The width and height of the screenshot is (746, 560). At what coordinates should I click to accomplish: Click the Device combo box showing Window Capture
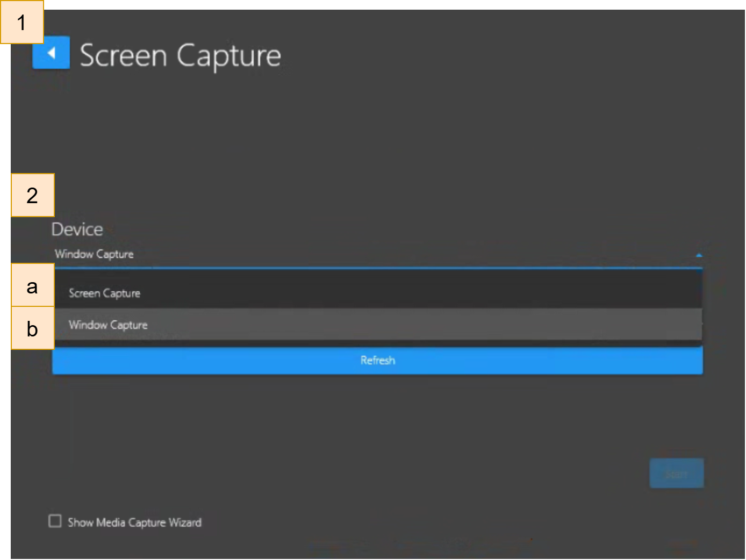(x=322, y=254)
